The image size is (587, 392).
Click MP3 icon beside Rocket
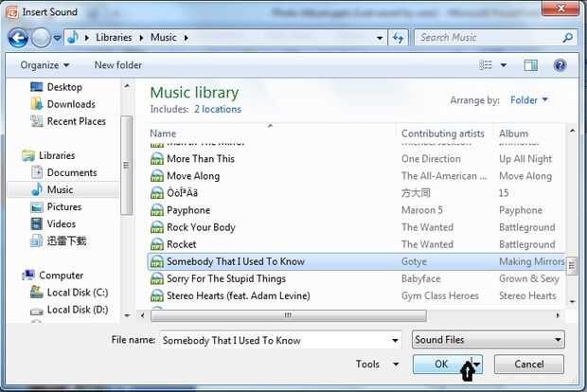pyautogui.click(x=157, y=244)
